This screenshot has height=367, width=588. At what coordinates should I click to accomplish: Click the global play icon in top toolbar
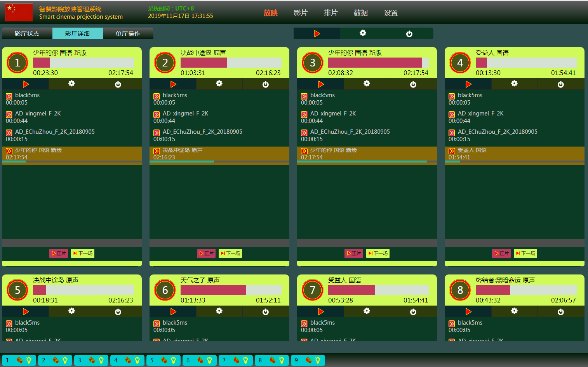[317, 34]
